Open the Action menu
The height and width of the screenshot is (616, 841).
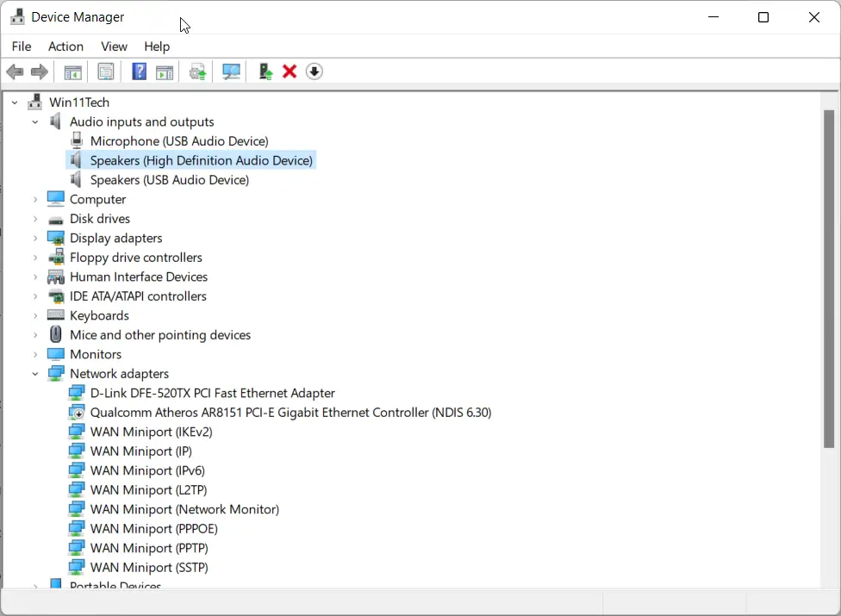tap(65, 47)
